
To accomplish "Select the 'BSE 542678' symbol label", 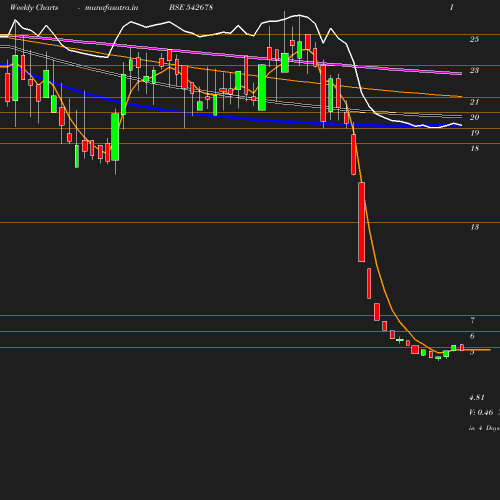I will coord(191,8).
